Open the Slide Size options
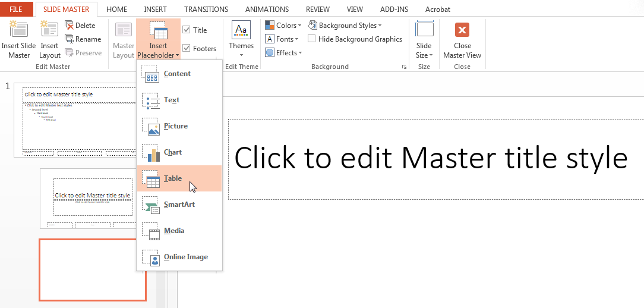Viewport: 644px width, 308px height. 424,40
